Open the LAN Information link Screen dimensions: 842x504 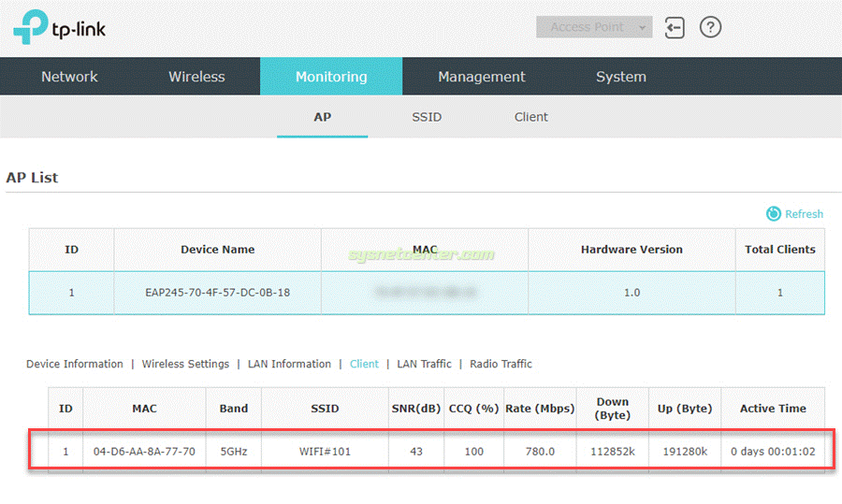[289, 364]
